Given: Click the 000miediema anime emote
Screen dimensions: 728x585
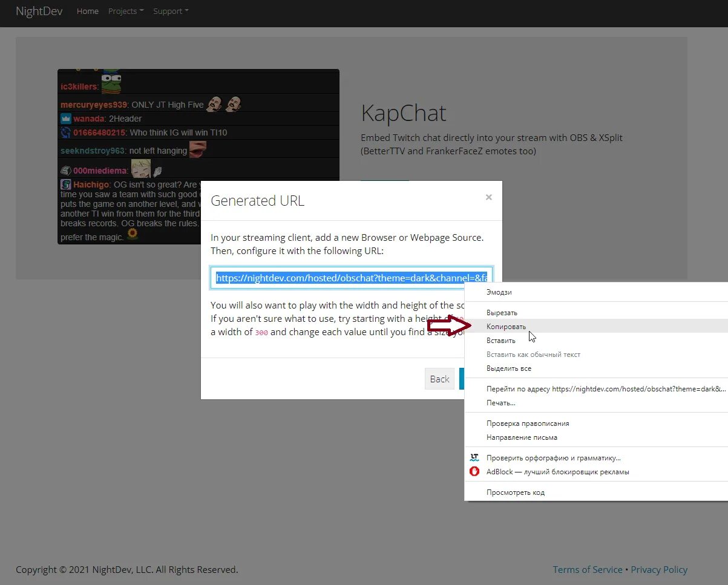Looking at the screenshot, I should pos(141,168).
